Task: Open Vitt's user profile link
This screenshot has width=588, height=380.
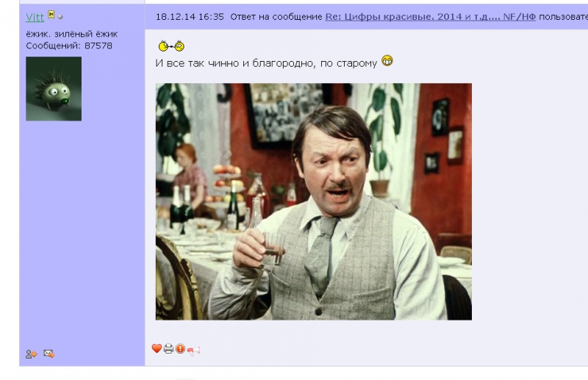Action: 35,17
